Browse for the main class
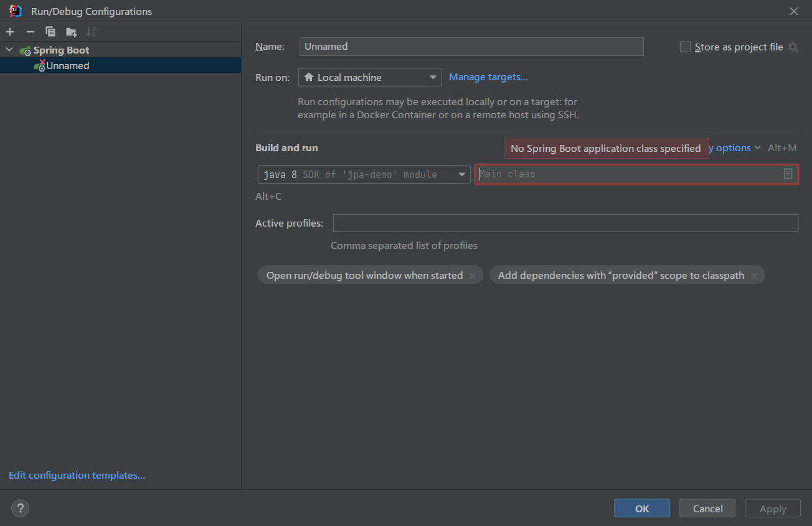Viewport: 812px width, 526px height. point(788,174)
